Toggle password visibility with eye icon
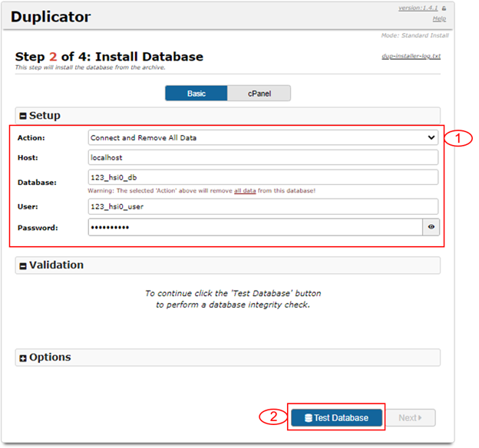This screenshot has width=479, height=448. click(x=431, y=227)
